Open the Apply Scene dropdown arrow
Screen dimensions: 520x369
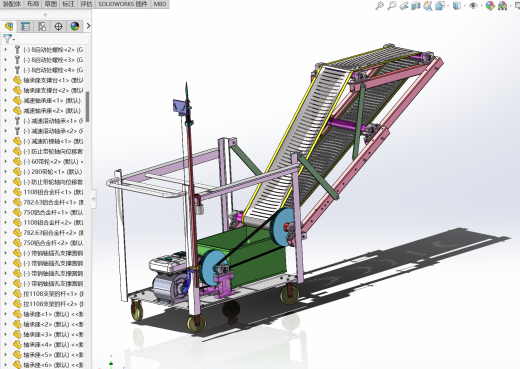(510, 6)
